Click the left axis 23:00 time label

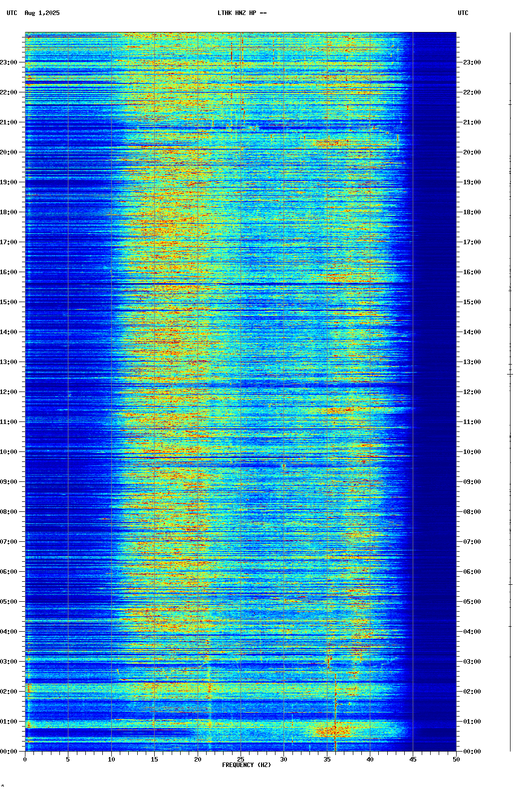(x=8, y=62)
